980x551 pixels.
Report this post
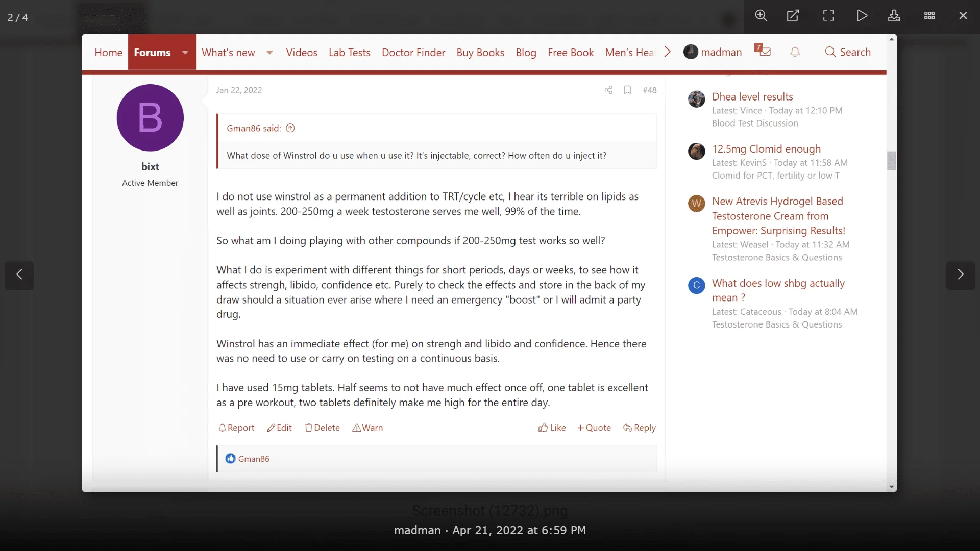coord(236,428)
